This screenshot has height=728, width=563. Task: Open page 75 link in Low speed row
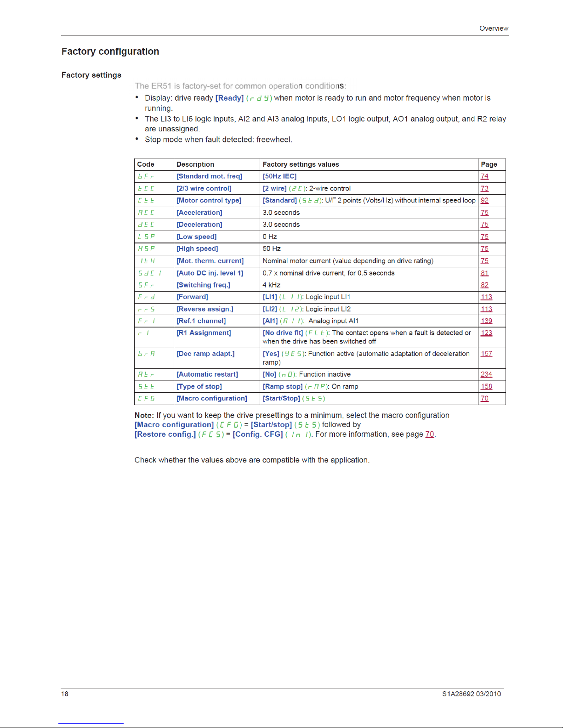click(x=484, y=237)
